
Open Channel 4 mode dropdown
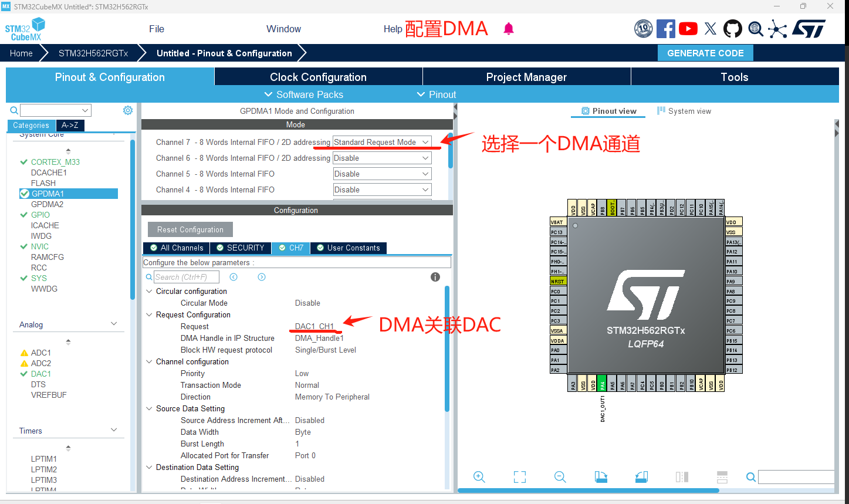[x=382, y=190]
